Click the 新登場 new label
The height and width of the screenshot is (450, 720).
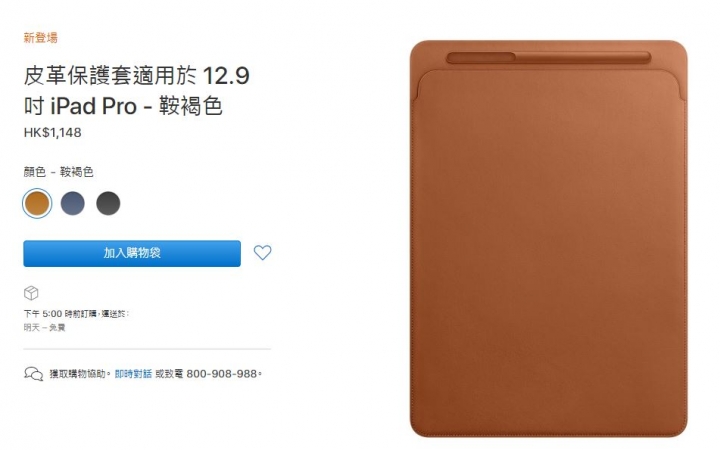41,38
